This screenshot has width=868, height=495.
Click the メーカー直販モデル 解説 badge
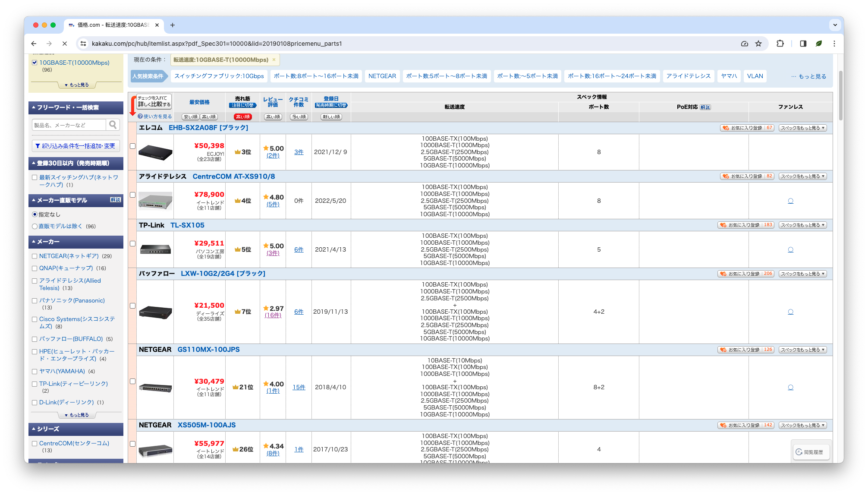116,200
